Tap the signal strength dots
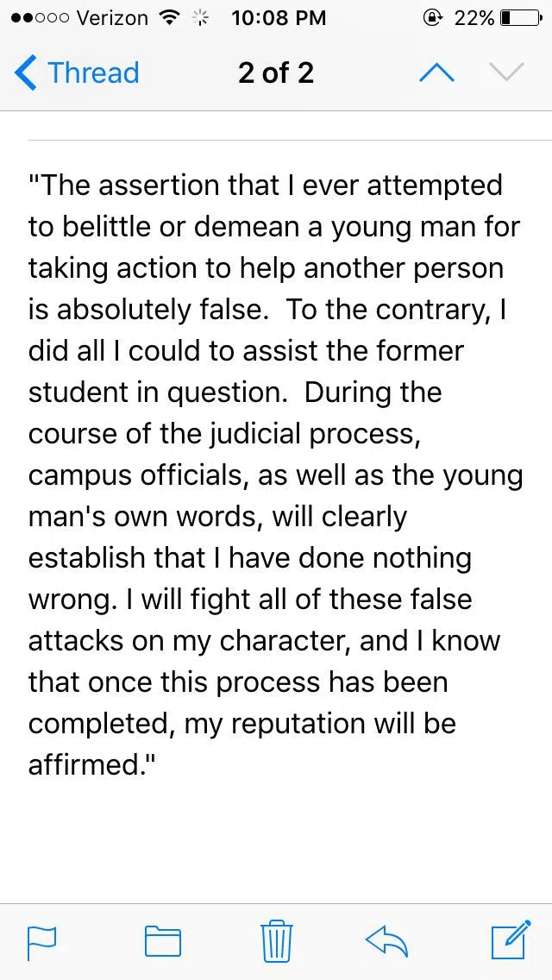The width and height of the screenshot is (552, 980). [40, 18]
